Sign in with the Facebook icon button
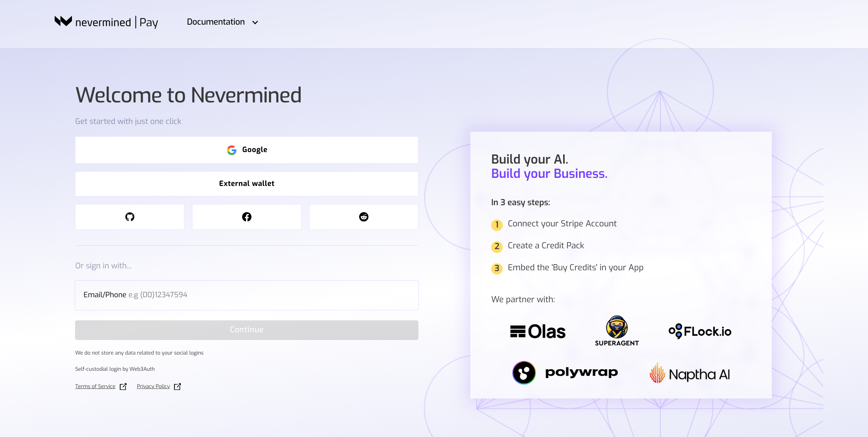This screenshot has height=437, width=868. click(x=247, y=217)
